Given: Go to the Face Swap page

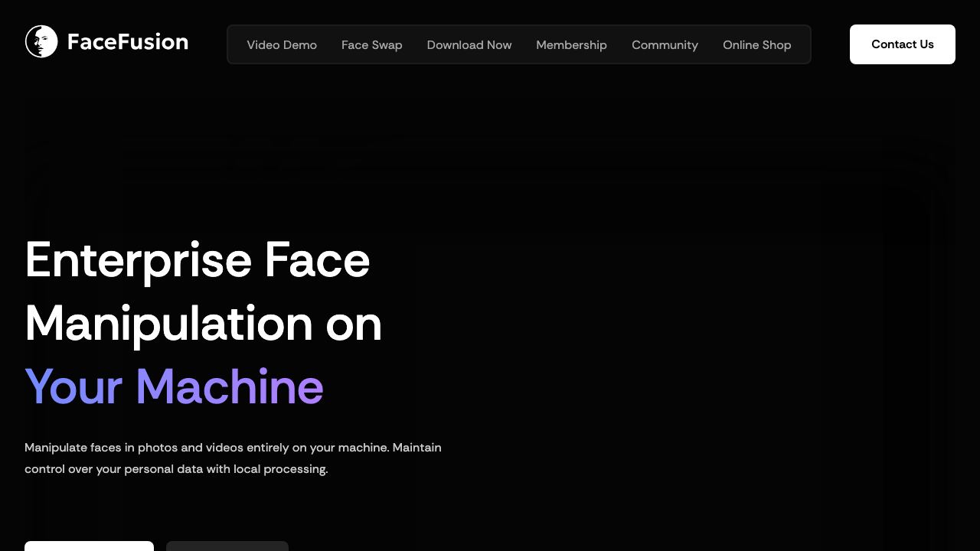Looking at the screenshot, I should [x=371, y=45].
